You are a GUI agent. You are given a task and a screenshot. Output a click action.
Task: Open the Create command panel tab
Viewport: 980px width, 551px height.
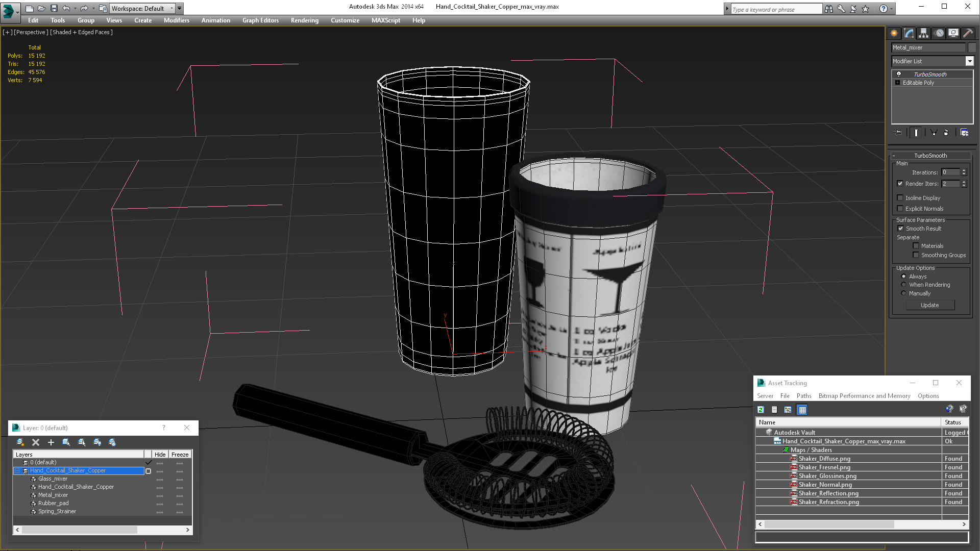coord(894,33)
